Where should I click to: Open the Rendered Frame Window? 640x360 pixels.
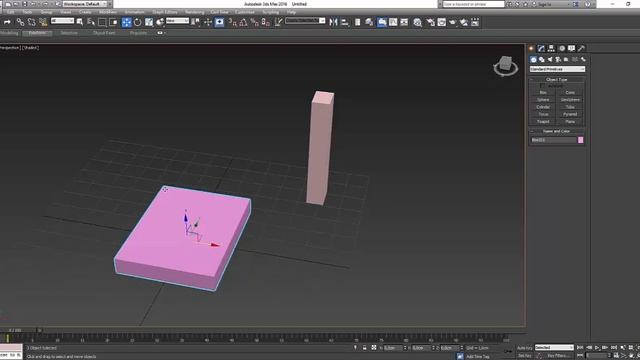tap(441, 22)
